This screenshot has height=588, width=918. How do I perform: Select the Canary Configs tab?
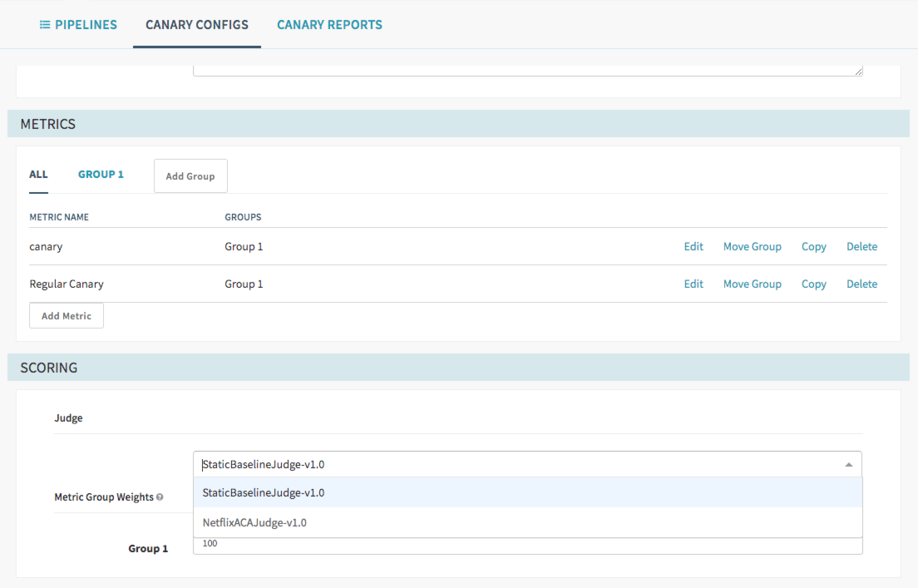tap(196, 25)
